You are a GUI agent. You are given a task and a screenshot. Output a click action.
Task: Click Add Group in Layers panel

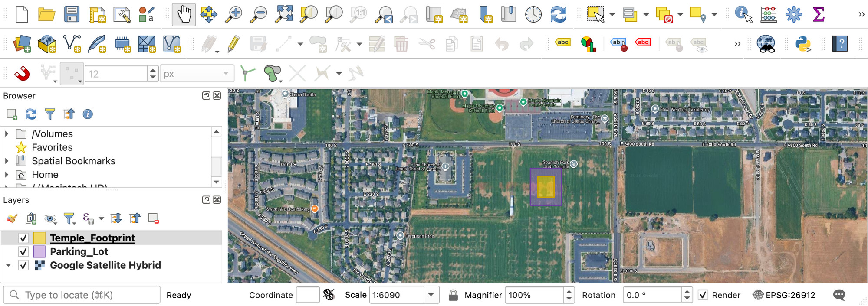click(x=31, y=218)
